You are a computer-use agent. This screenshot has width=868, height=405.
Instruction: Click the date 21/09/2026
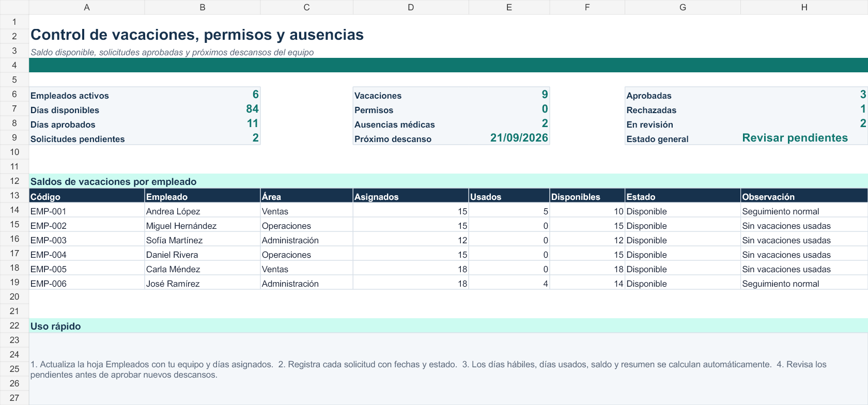519,137
